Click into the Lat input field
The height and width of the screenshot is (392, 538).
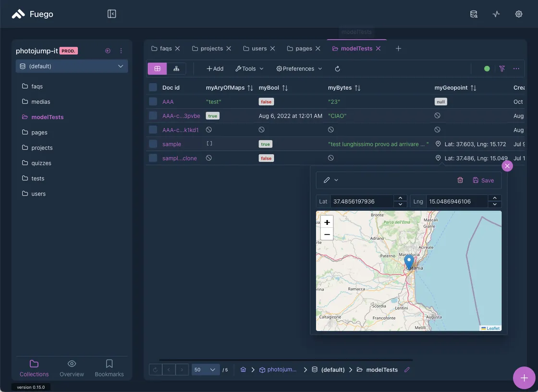pyautogui.click(x=362, y=201)
